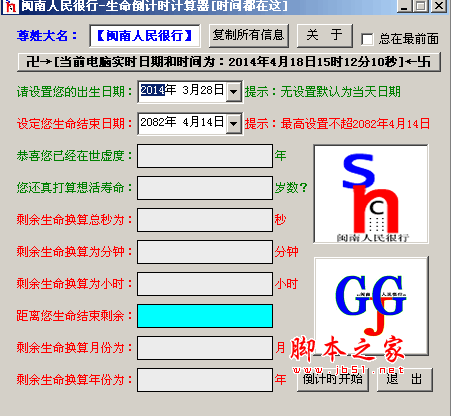Viewport: 451px width, 416px height.
Task: Click the name field 【闽南人民银行】
Action: (145, 36)
